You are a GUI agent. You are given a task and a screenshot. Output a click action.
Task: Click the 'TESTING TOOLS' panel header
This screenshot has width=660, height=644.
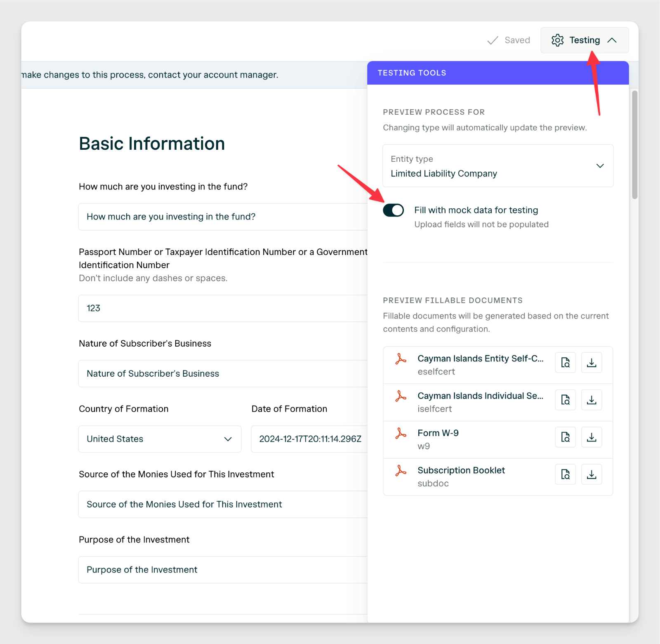[498, 73]
